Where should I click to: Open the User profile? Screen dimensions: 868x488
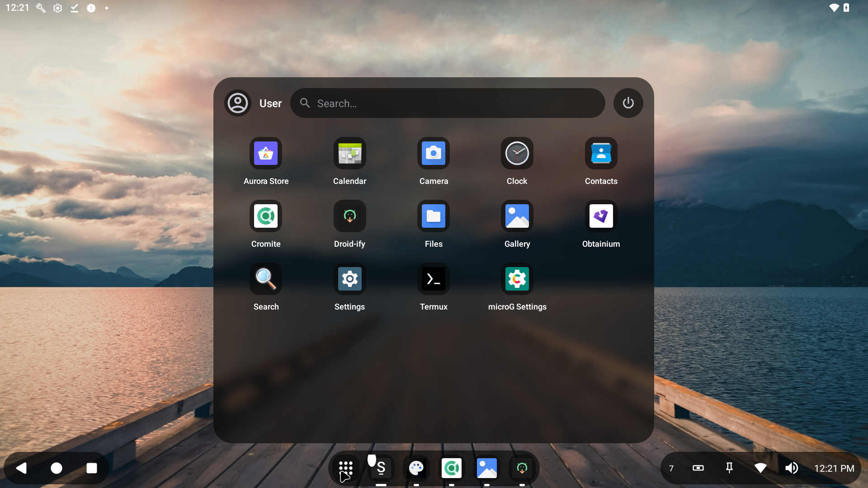coord(237,103)
